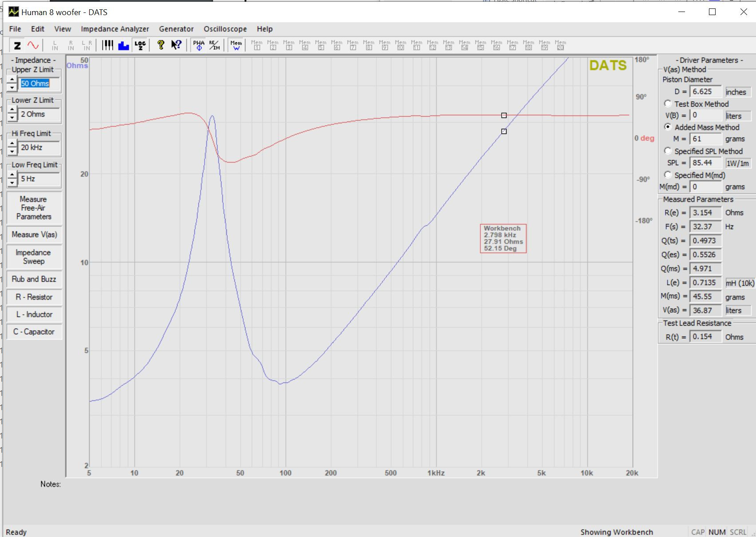Click the blue bar histogram icon
The image size is (756, 537).
pyautogui.click(x=123, y=45)
